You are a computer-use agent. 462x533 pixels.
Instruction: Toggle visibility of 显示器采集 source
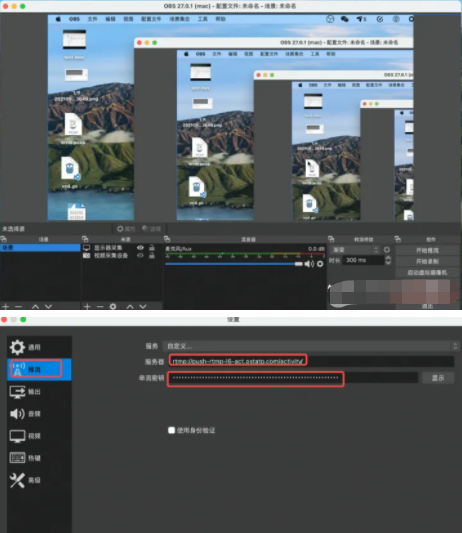[x=140, y=247]
